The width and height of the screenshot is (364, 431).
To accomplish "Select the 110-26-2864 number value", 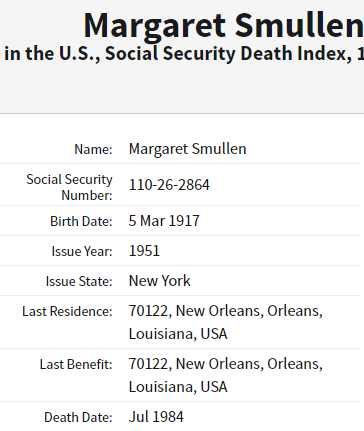I will point(169,185).
